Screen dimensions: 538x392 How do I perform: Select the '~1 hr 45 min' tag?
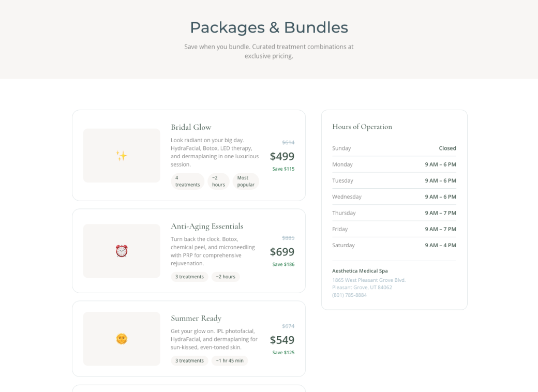pos(230,361)
